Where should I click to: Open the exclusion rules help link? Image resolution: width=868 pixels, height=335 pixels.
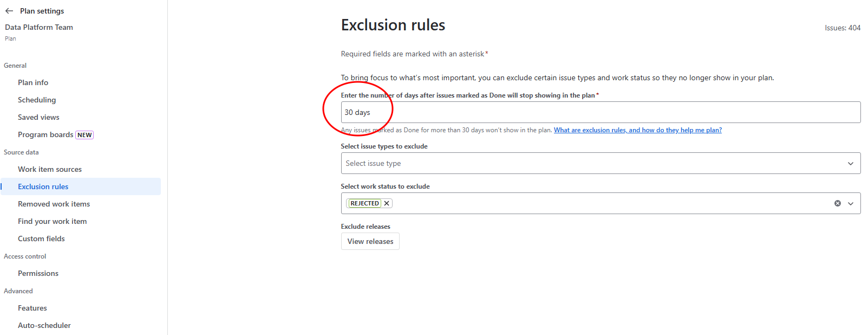[x=637, y=130]
